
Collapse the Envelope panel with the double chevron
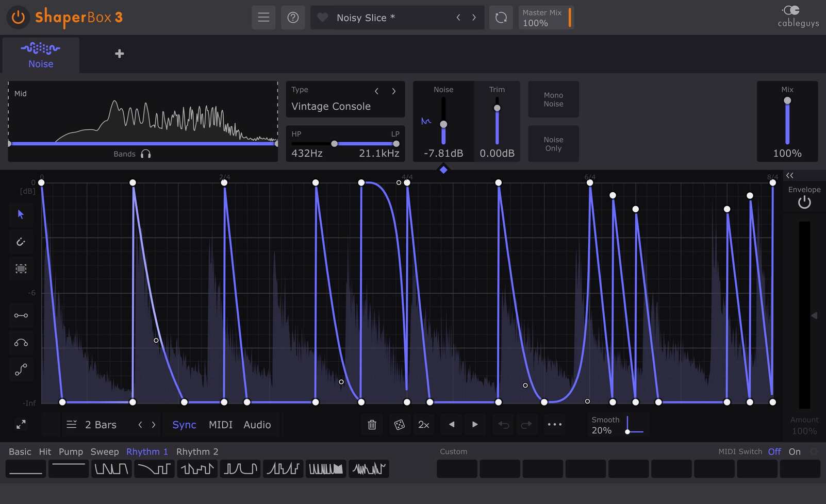(789, 175)
